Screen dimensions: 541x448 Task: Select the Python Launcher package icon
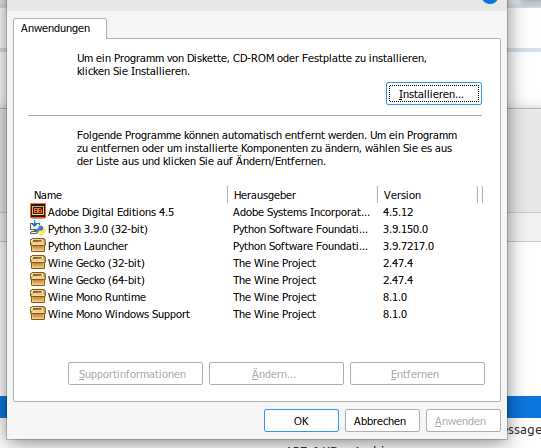pyautogui.click(x=38, y=245)
